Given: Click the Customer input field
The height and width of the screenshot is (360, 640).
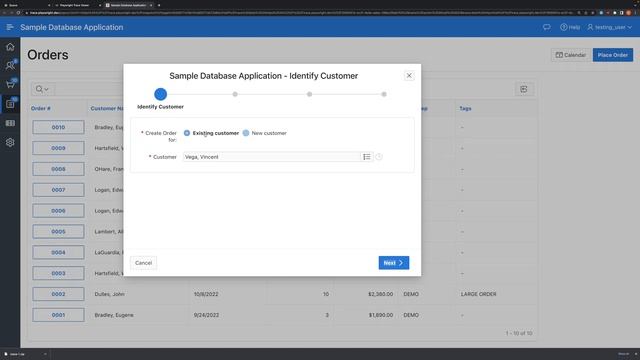Looking at the screenshot, I should [271, 157].
